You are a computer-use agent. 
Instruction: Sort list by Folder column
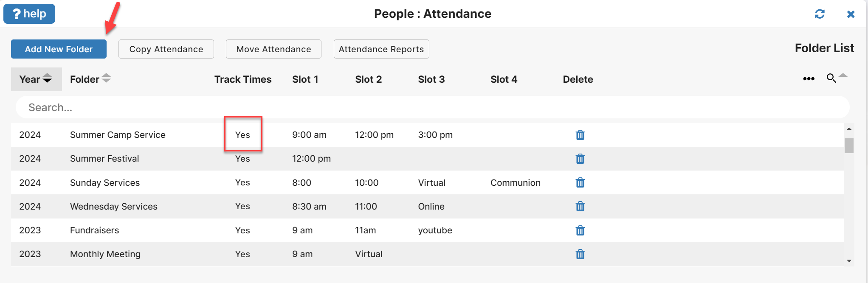point(90,79)
